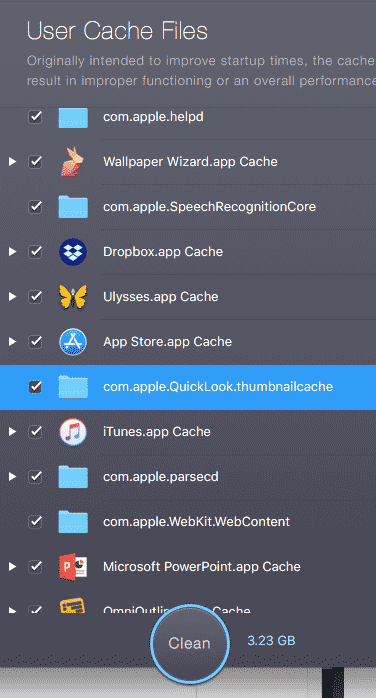Click the Ulysses butterfly icon
The image size is (376, 698).
[x=73, y=297]
